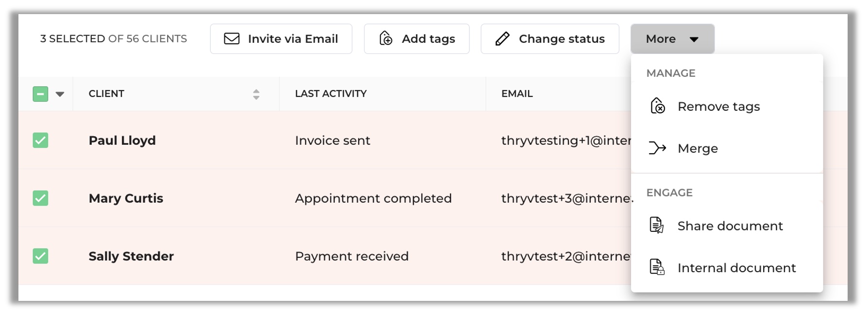Click the Change status button
The width and height of the screenshot is (868, 314).
click(550, 39)
